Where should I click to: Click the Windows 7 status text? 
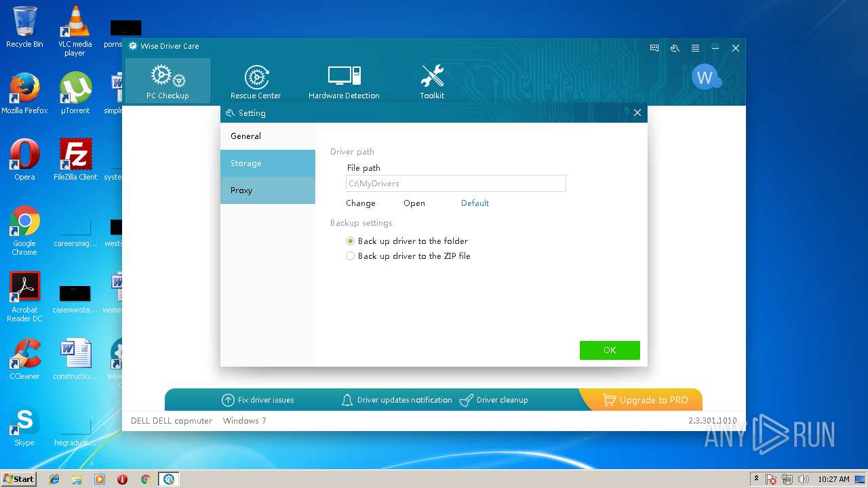[x=245, y=421]
